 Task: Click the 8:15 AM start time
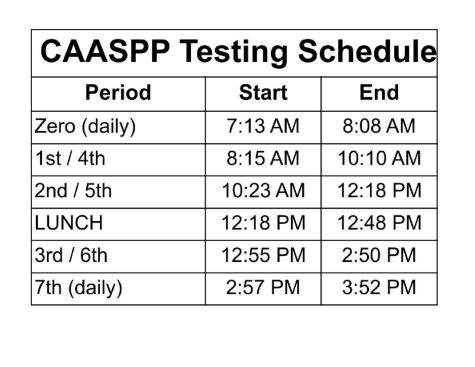263,158
